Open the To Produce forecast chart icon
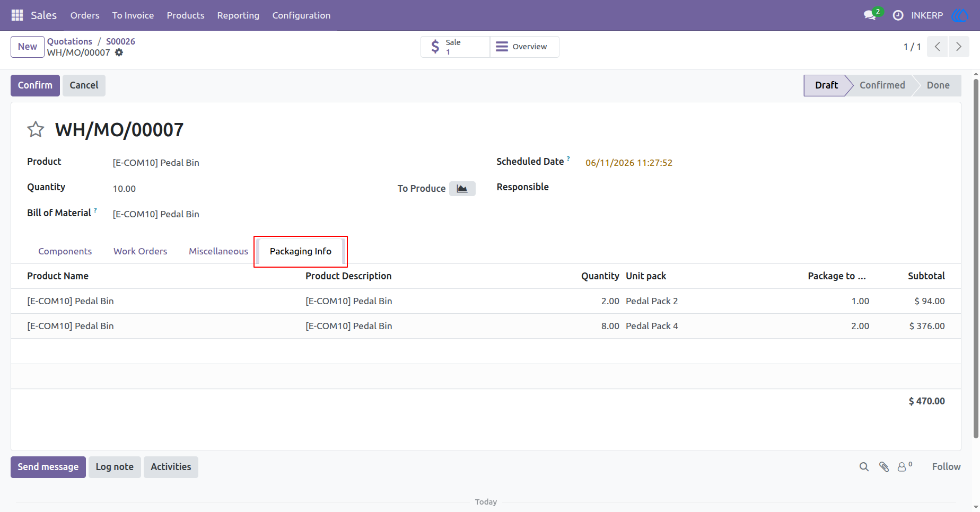The height and width of the screenshot is (512, 980). pos(462,189)
